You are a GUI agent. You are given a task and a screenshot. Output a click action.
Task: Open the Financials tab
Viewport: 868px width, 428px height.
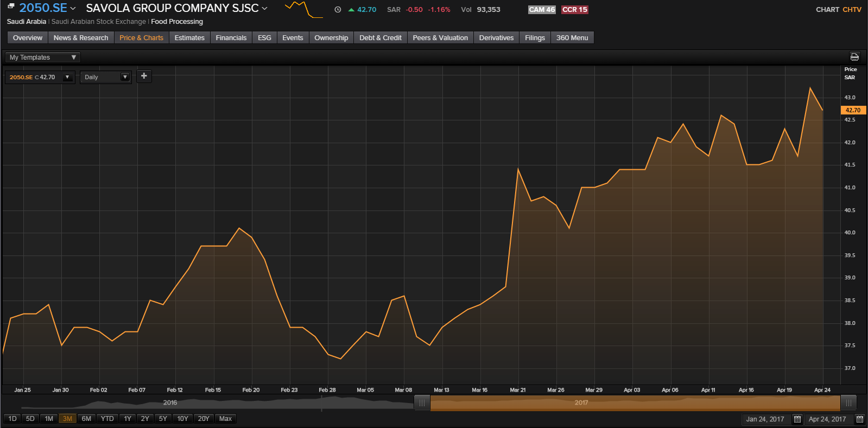231,37
